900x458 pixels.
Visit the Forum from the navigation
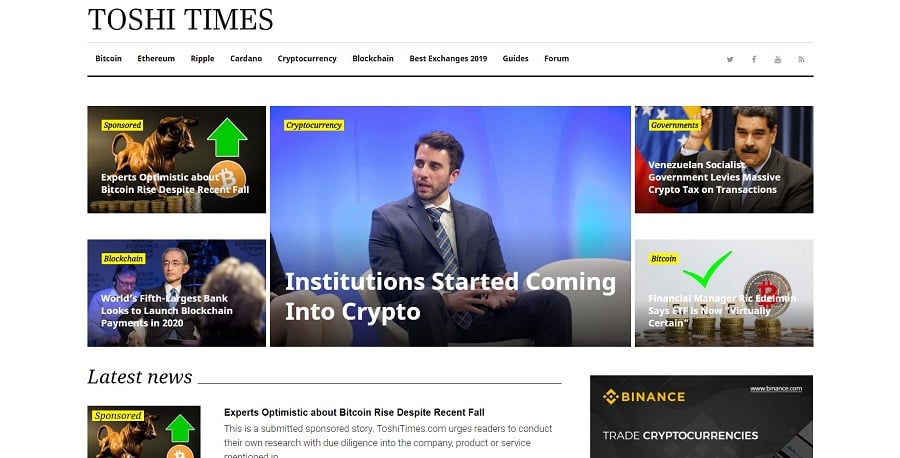[556, 59]
